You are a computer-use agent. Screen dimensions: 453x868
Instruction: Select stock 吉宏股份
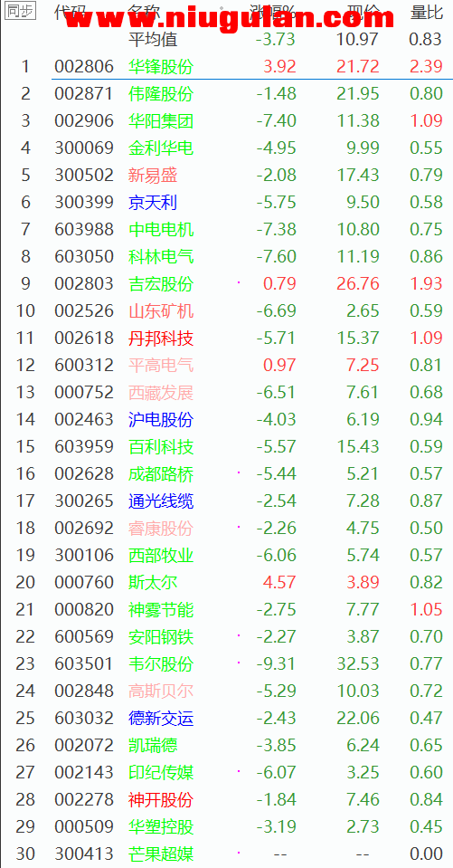[161, 284]
